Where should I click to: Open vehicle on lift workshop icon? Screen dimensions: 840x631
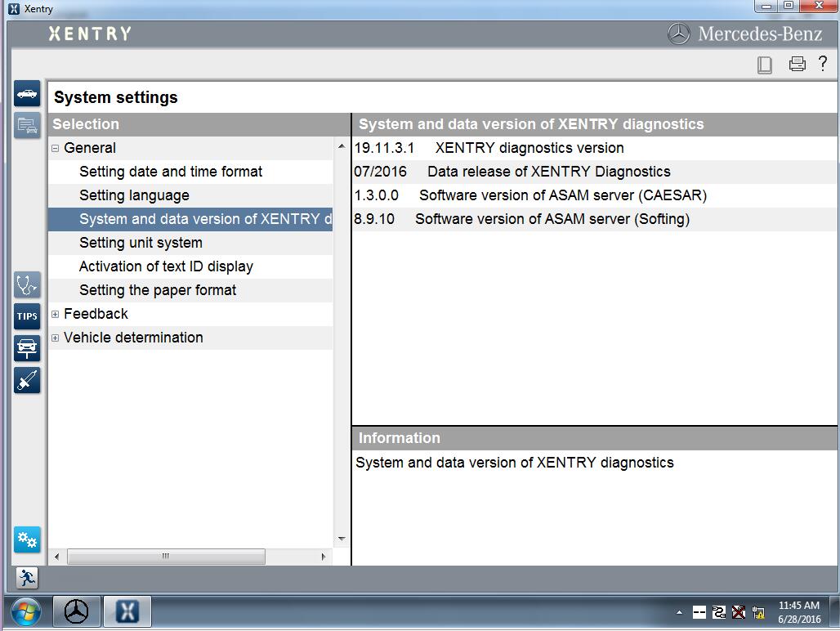27,348
